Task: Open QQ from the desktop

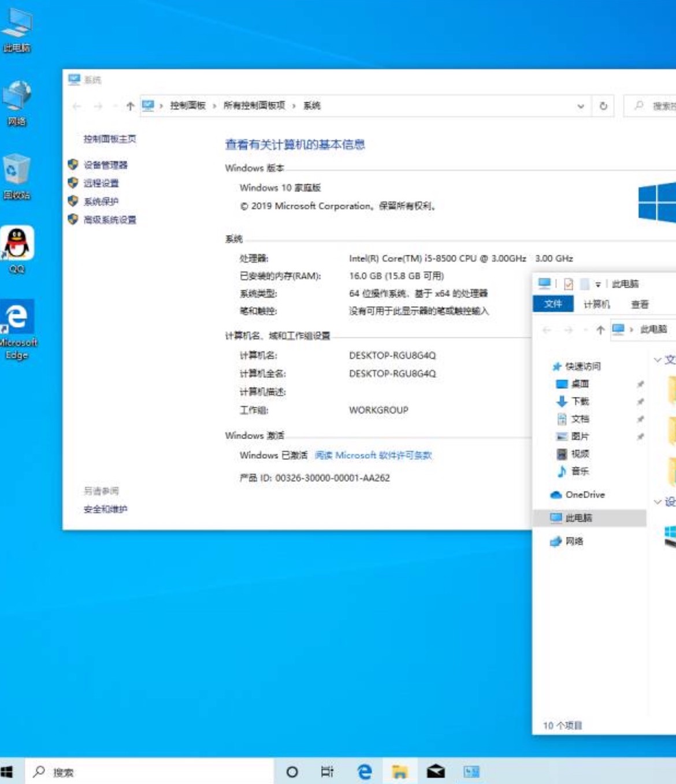Action: pyautogui.click(x=17, y=245)
